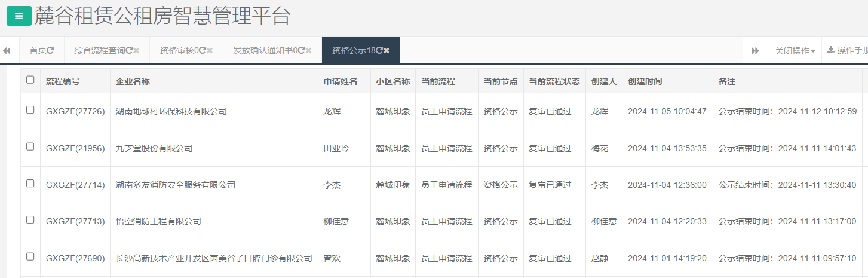The height and width of the screenshot is (278, 868).
Task: Tick the select-all checkbox in table header
Action: click(30, 80)
